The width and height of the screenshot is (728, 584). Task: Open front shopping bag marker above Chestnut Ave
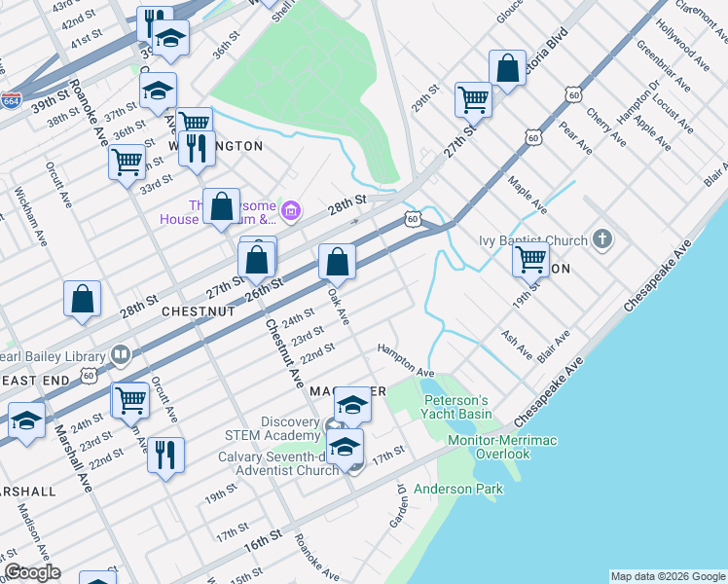(x=256, y=261)
